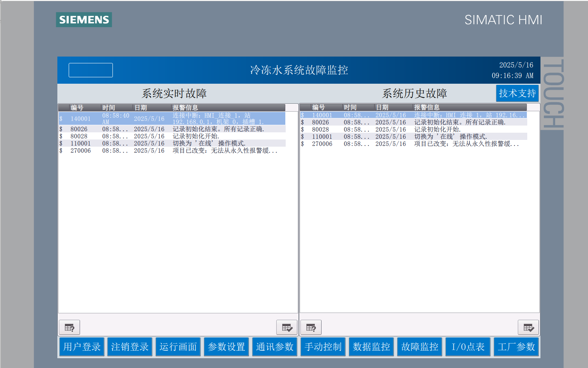Open 技术支持 technical support page
The image size is (588, 368).
(x=517, y=93)
